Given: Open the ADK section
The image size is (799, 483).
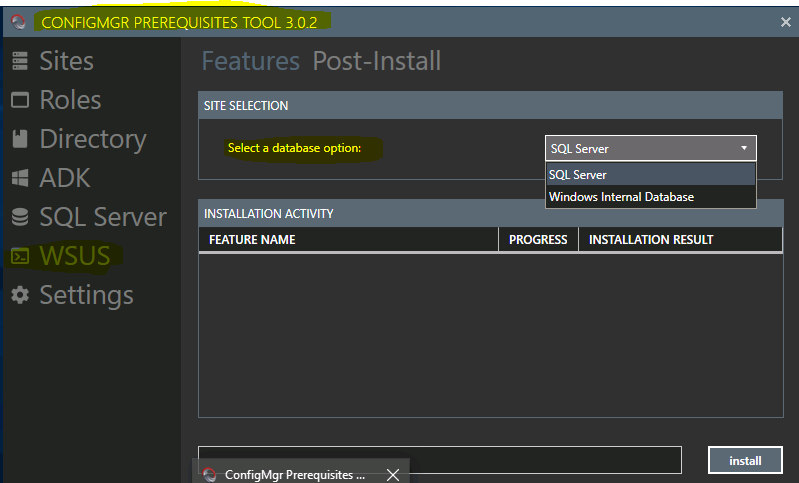Looking at the screenshot, I should 65,178.
